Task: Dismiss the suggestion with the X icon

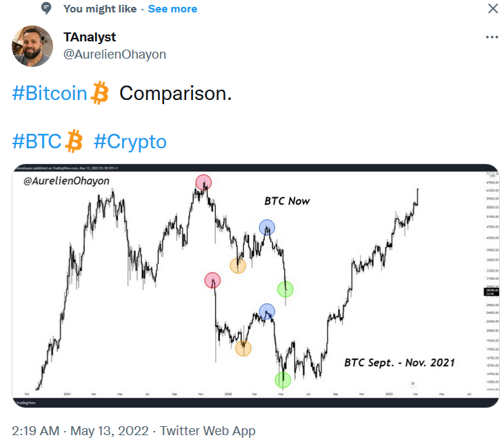Action: point(492,9)
